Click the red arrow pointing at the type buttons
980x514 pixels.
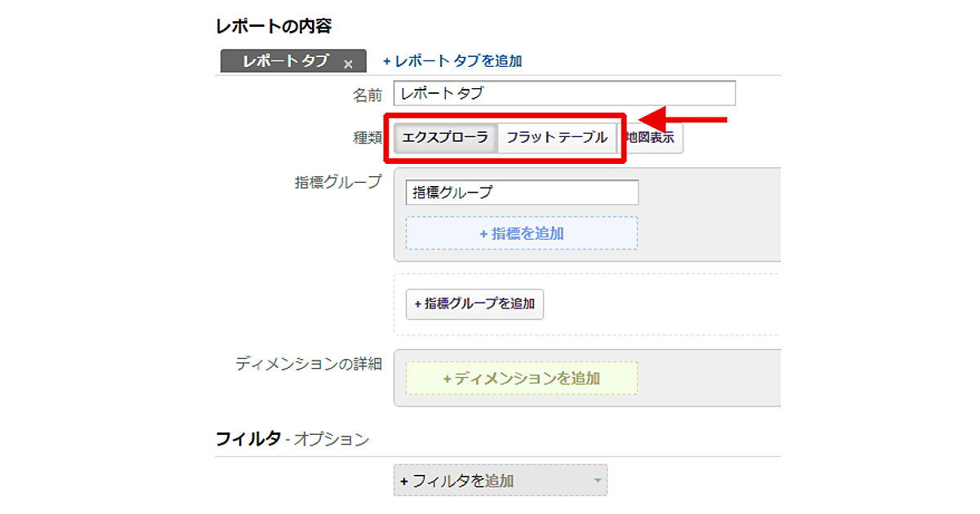click(x=682, y=121)
